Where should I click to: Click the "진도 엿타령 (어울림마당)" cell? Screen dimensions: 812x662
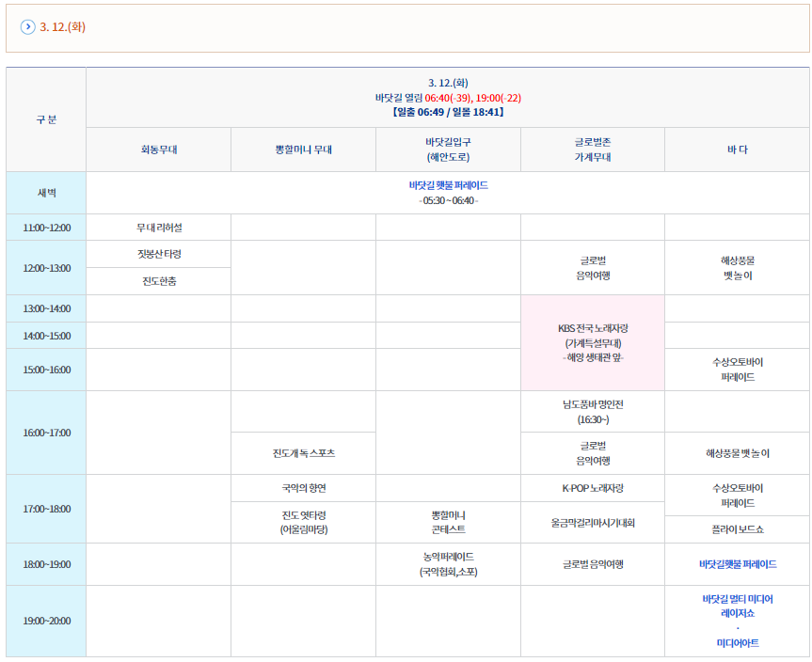coord(304,523)
